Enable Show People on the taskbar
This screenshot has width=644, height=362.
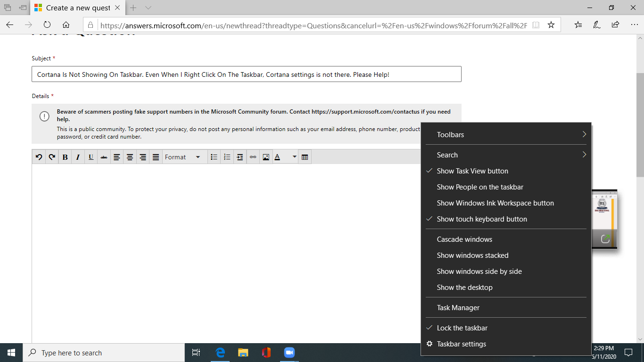506,187
